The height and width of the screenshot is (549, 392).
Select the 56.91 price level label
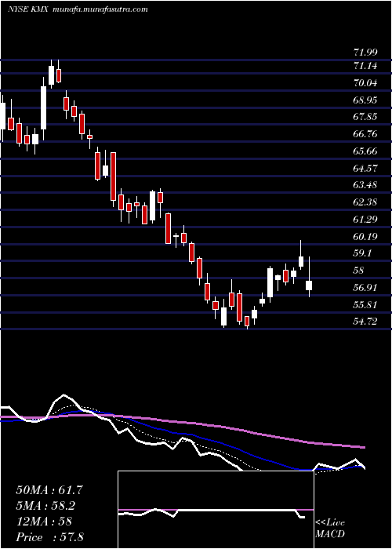[366, 288]
